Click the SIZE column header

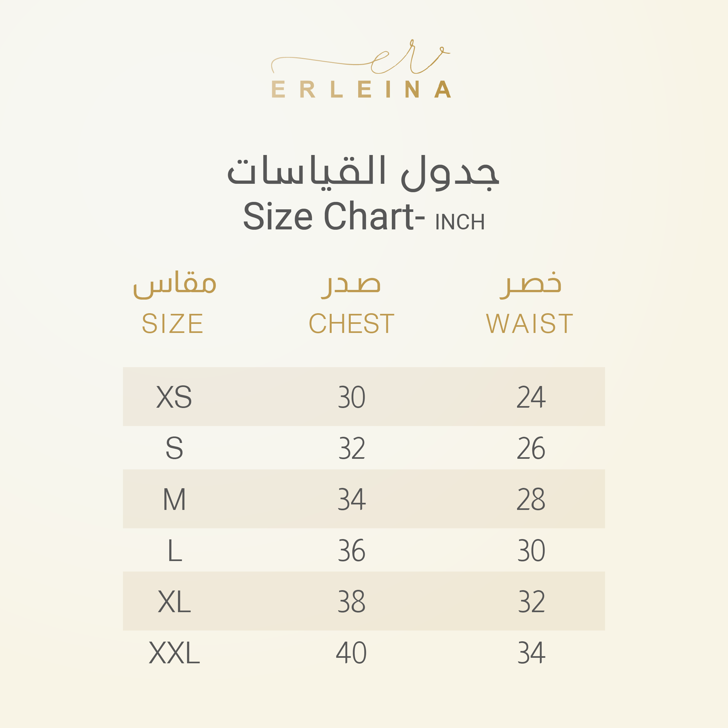coord(172,324)
